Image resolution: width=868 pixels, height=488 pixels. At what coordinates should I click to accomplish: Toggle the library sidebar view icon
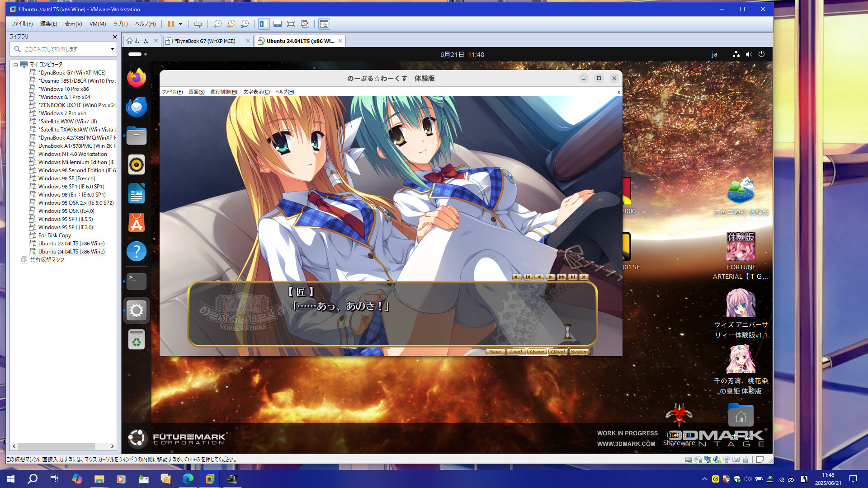(x=264, y=24)
